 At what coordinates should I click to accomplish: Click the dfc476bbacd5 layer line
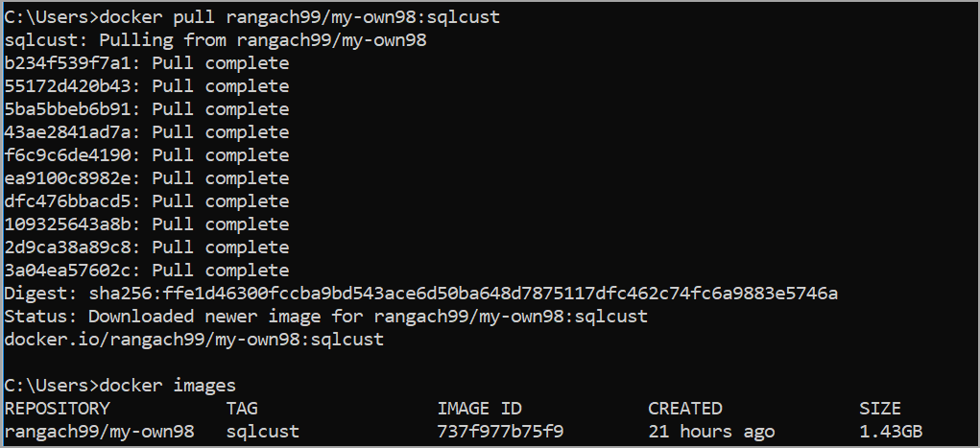tap(146, 202)
